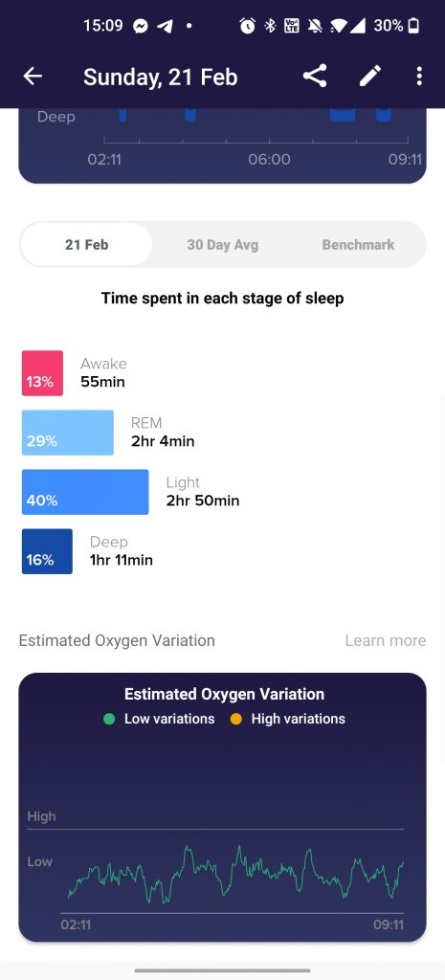This screenshot has width=445, height=980.
Task: Tap the back arrow icon
Action: (x=33, y=77)
